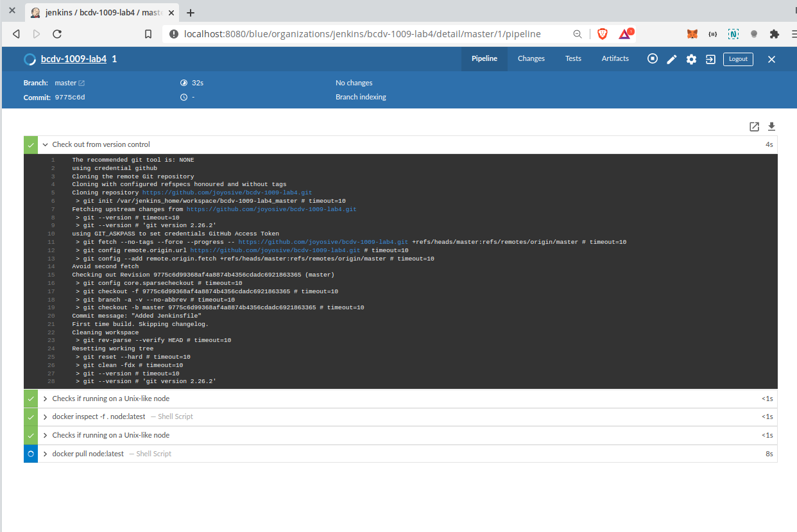Switch to the Changes tab
The width and height of the screenshot is (797, 532).
[x=531, y=58]
